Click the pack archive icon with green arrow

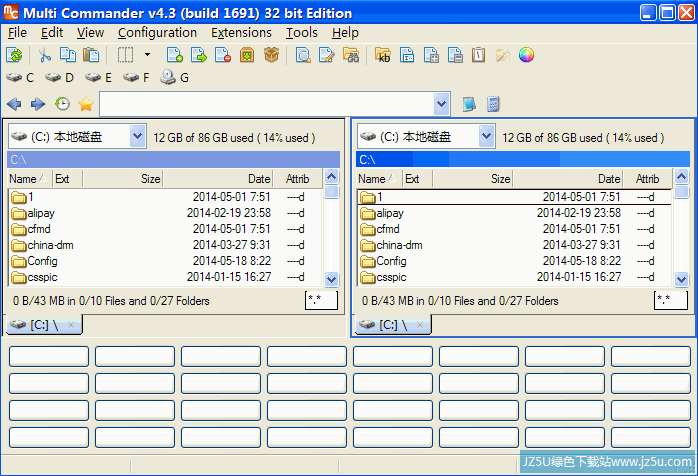(x=247, y=55)
